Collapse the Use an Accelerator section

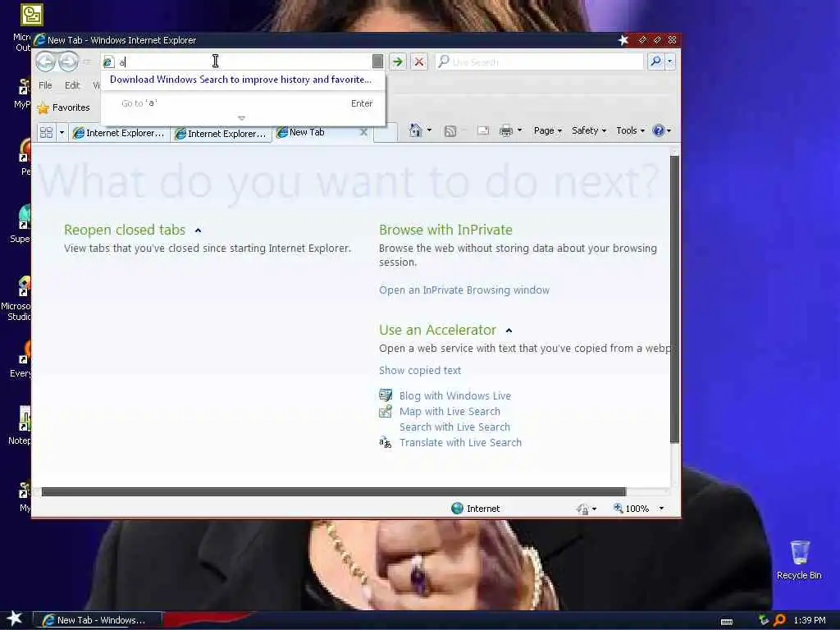[509, 331]
